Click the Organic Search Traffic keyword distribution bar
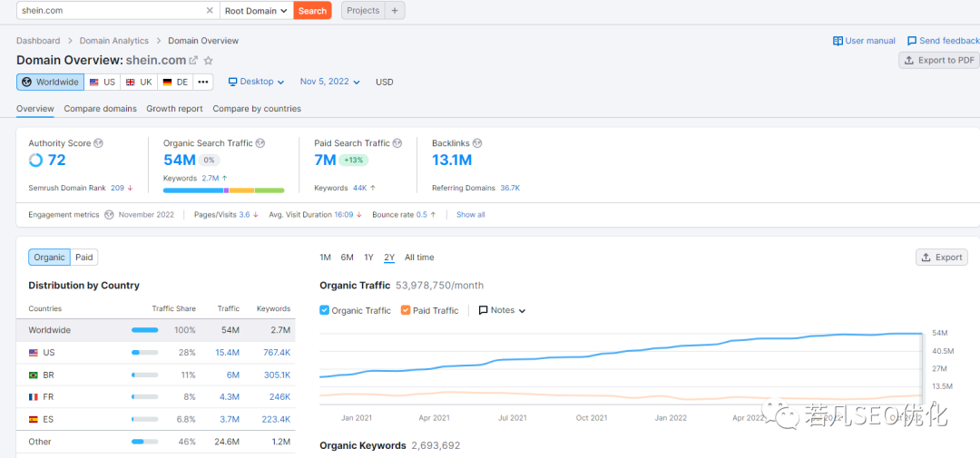 click(223, 190)
